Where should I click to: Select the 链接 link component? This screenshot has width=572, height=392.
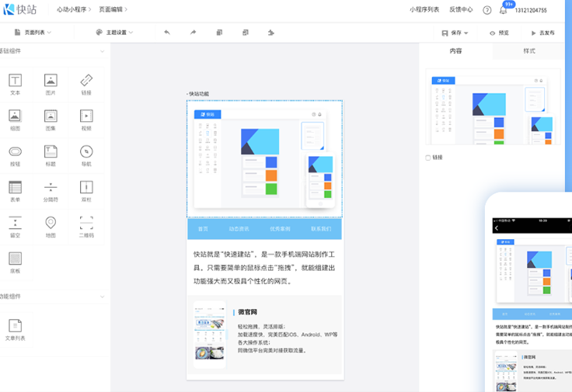86,84
